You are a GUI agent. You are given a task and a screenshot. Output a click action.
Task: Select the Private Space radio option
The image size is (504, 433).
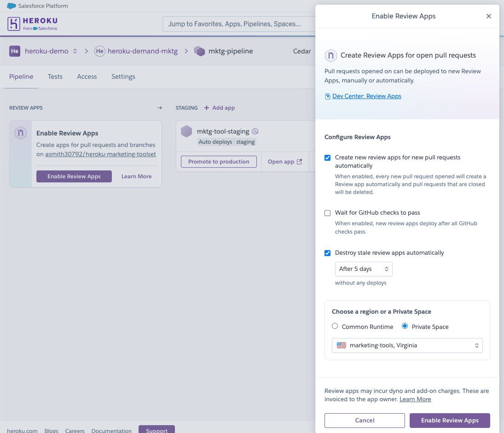405,326
